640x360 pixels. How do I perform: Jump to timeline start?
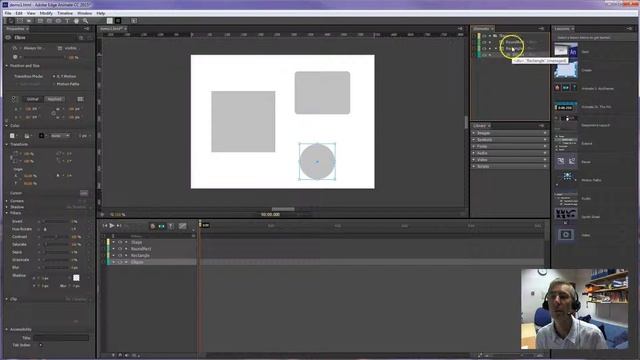coord(105,225)
